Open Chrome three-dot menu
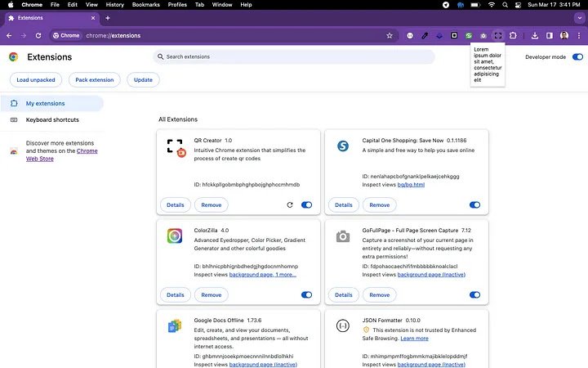The height and width of the screenshot is (368, 588). [x=579, y=36]
